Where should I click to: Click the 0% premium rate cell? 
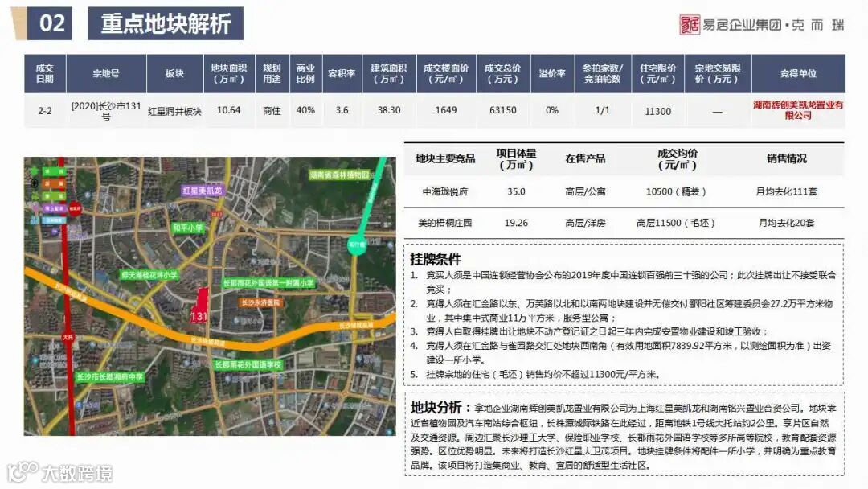coord(552,110)
